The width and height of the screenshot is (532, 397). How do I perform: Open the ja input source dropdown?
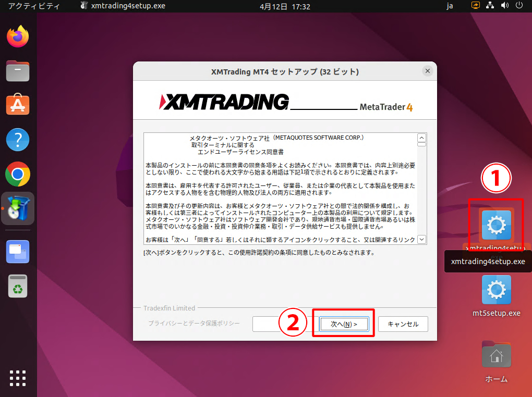click(x=450, y=6)
